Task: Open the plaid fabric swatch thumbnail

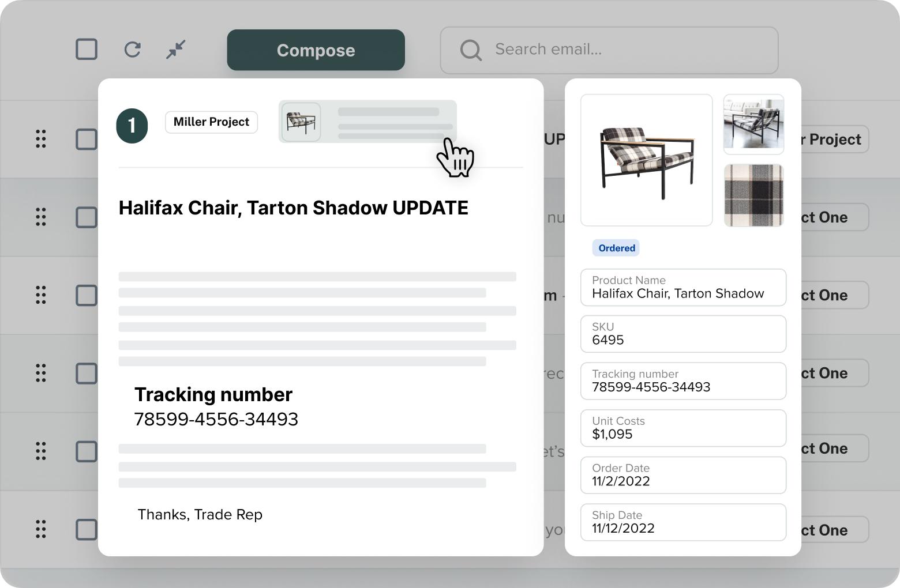Action: [x=753, y=195]
